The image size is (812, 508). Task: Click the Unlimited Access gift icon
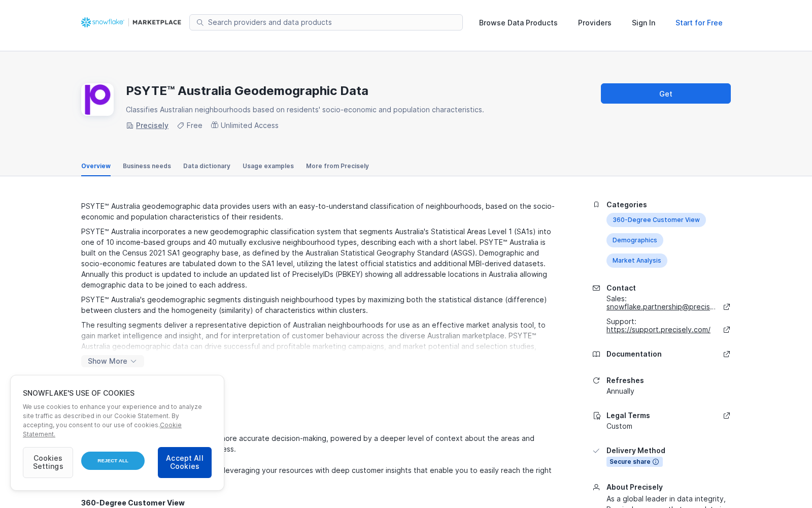215,125
